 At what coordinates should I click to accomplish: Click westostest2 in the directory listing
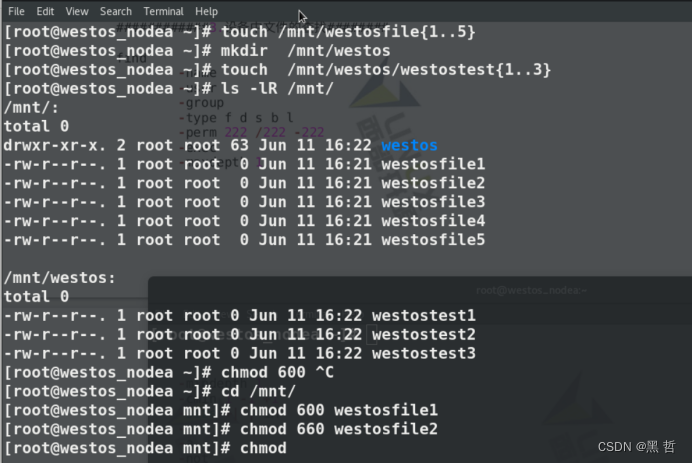pyautogui.click(x=423, y=335)
